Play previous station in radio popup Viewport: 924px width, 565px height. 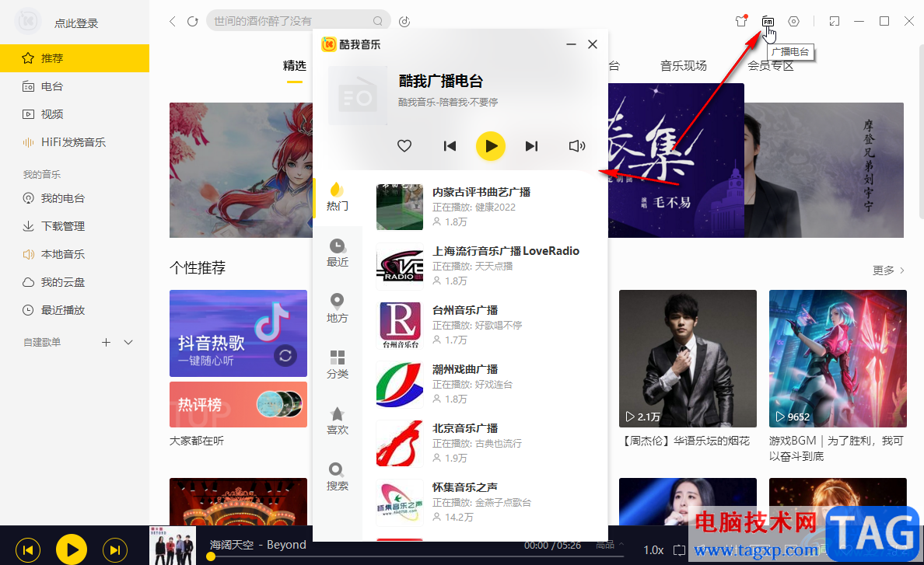pyautogui.click(x=450, y=145)
